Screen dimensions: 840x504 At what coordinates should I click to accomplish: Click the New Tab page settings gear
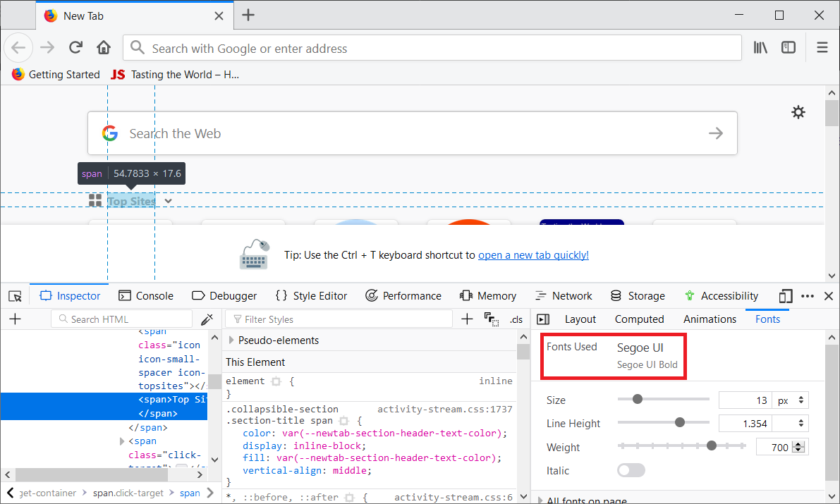798,112
